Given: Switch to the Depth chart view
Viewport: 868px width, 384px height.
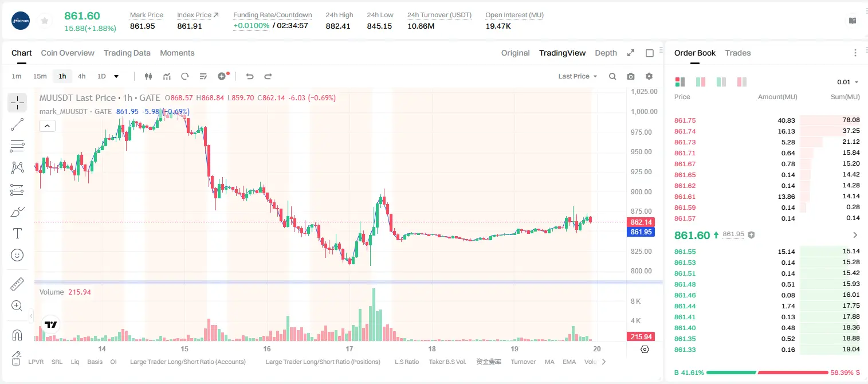Looking at the screenshot, I should point(606,53).
